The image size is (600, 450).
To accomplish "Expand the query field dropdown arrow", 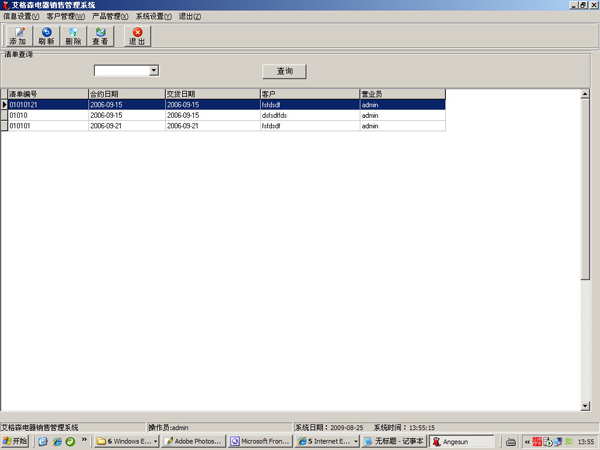I will pyautogui.click(x=154, y=71).
